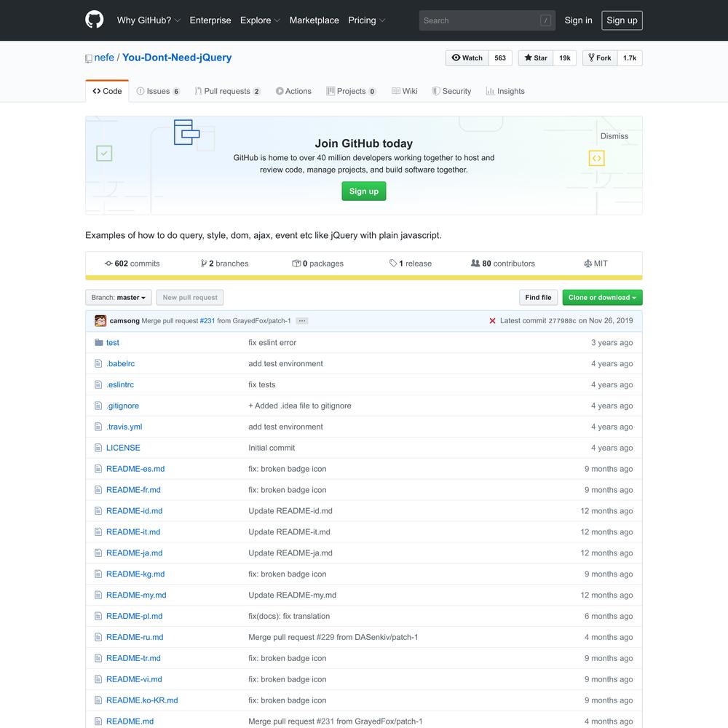Image resolution: width=728 pixels, height=728 pixels.
Task: Switch to the Wiki tab
Action: pos(404,92)
